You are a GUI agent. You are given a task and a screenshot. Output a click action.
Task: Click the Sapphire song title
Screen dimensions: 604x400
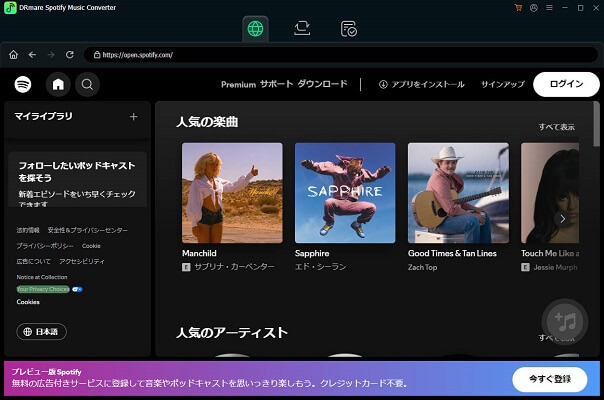point(312,253)
